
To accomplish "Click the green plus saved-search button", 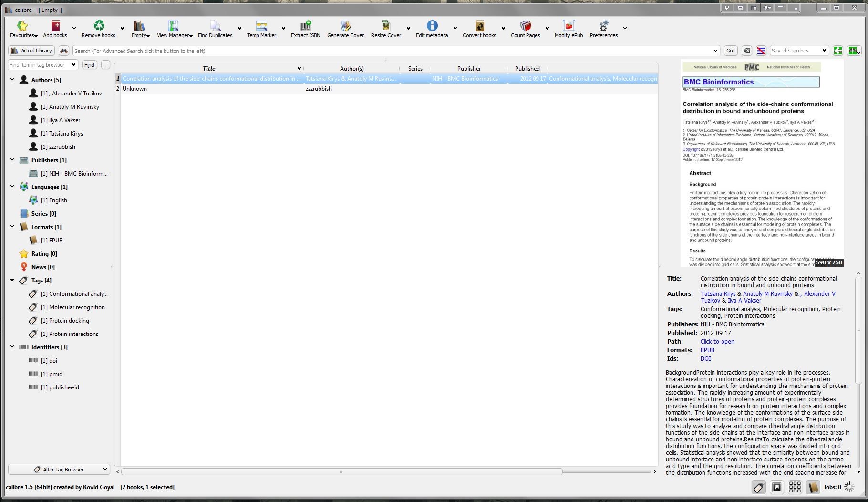I will [x=853, y=51].
